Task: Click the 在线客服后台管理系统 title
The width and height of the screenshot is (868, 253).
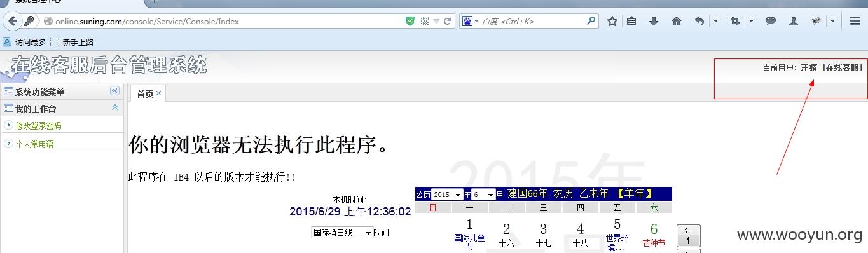Action: 109,64
